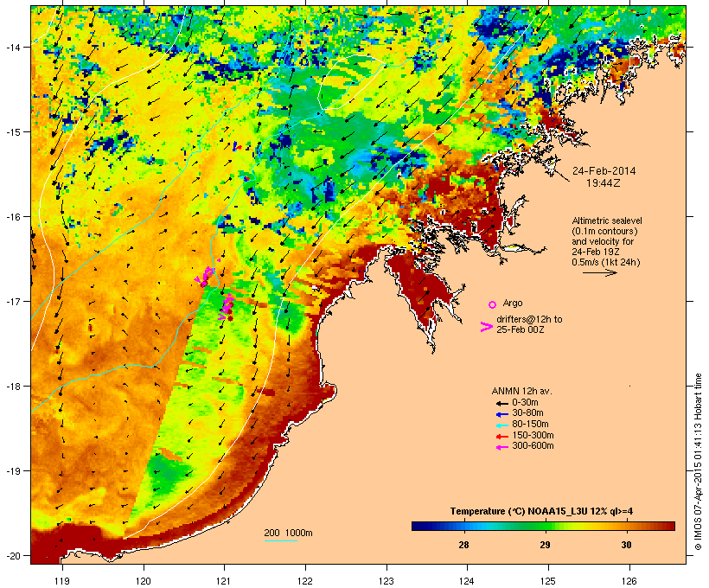This screenshot has height=588, width=709.
Task: Click the Argo legend label
Action: click(x=513, y=303)
